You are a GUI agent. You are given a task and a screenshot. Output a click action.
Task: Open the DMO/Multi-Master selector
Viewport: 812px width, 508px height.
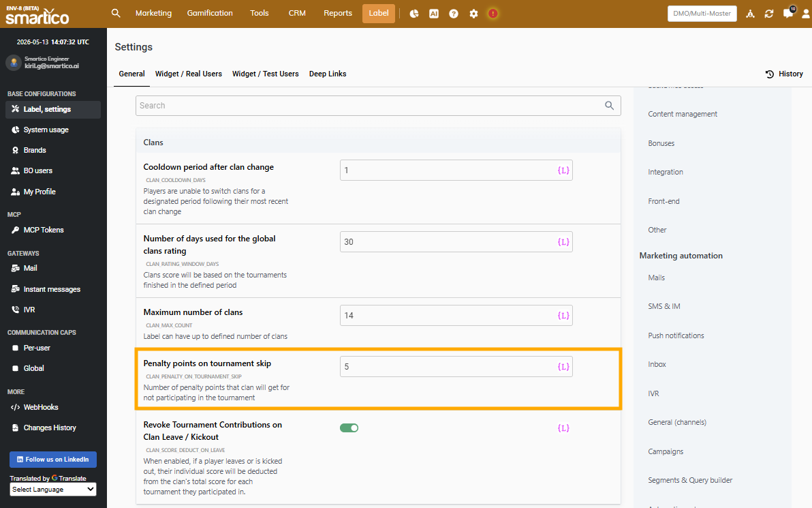coord(702,14)
